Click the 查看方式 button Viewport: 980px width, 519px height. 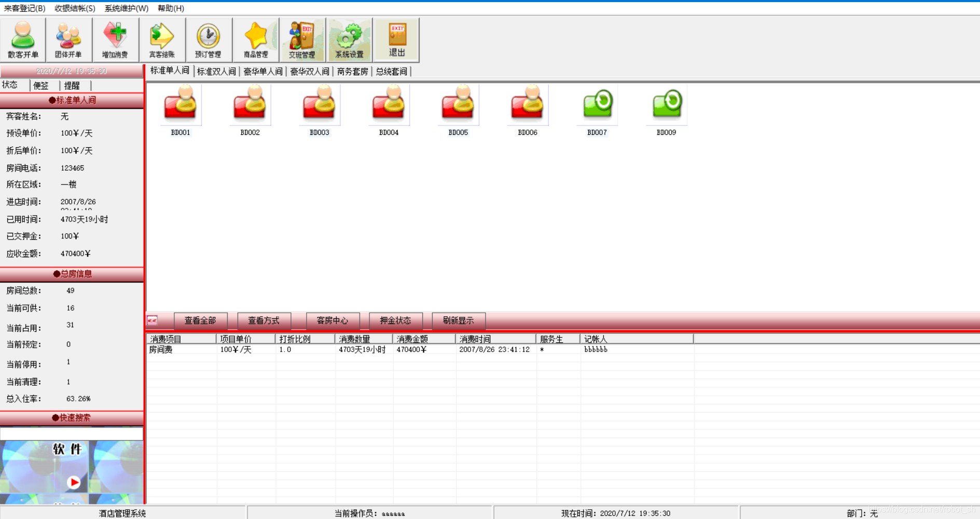264,321
